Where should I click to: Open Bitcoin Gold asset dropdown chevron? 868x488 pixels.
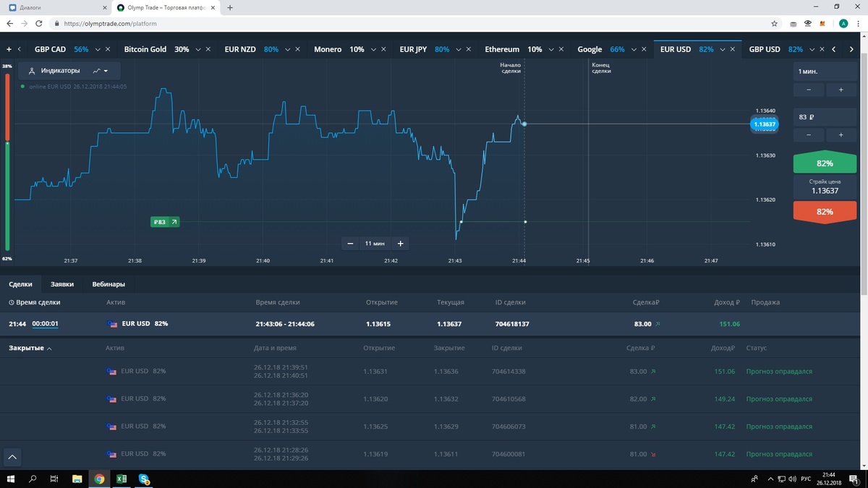click(x=197, y=49)
